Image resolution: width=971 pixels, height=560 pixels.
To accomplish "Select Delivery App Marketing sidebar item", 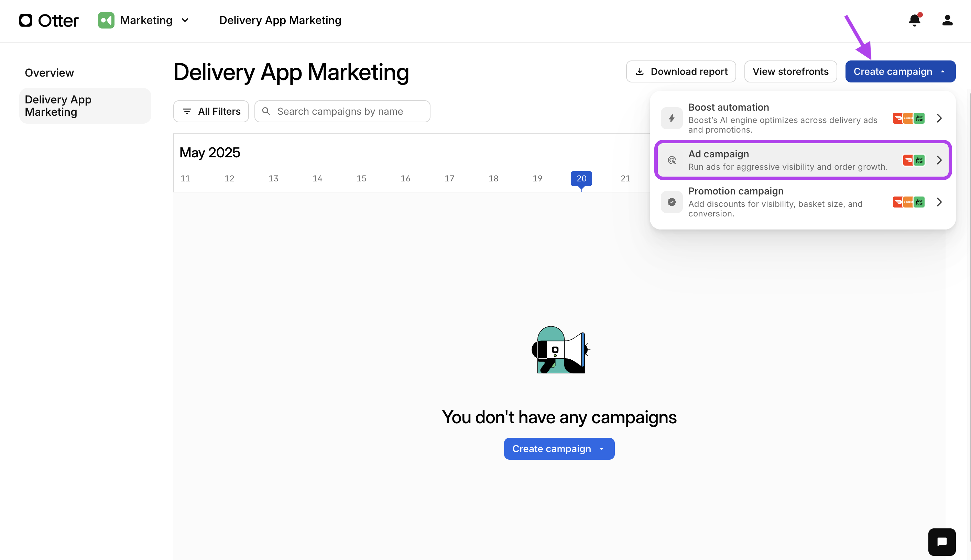I will (x=85, y=106).
